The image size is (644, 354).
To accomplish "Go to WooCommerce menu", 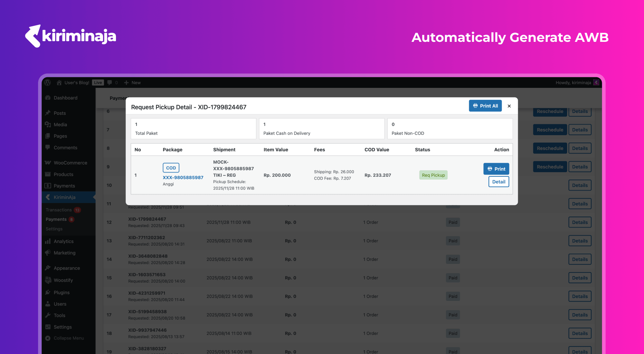I will pyautogui.click(x=69, y=163).
